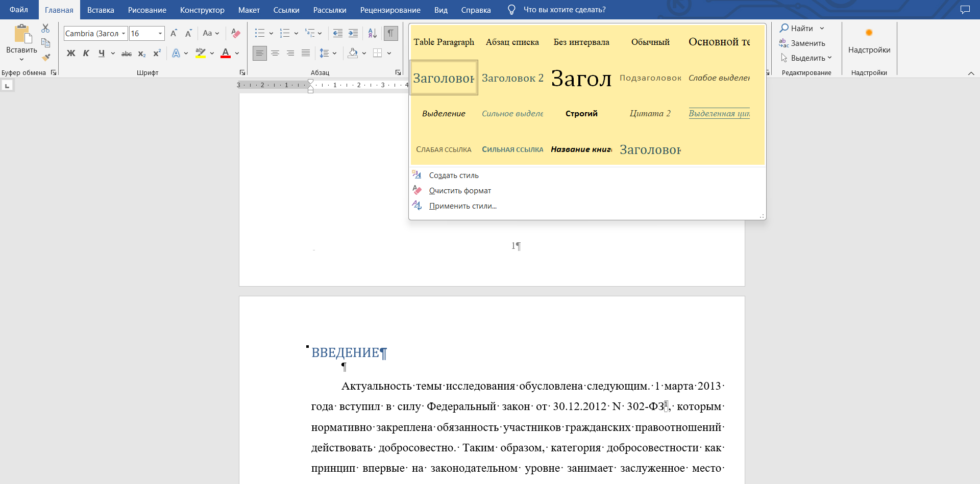Toggle subscript x₂ formatting
980x484 pixels.
pyautogui.click(x=142, y=54)
